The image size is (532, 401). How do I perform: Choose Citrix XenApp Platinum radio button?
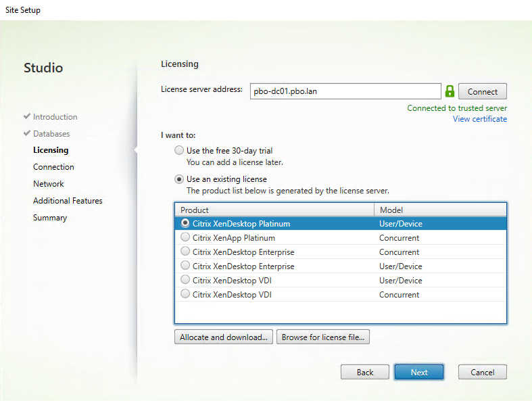[185, 237]
